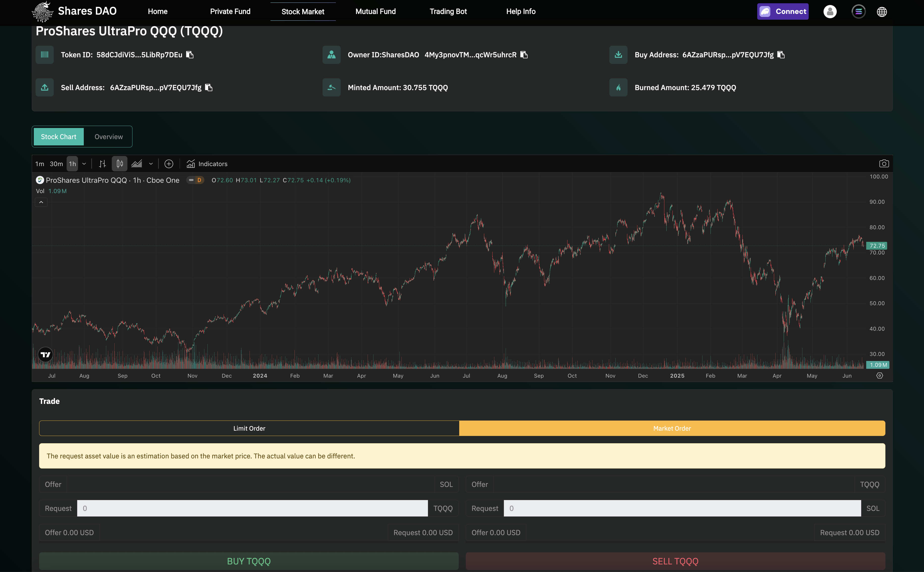Take a chart snapshot with camera icon
Viewport: 924px width, 572px height.
(x=884, y=163)
